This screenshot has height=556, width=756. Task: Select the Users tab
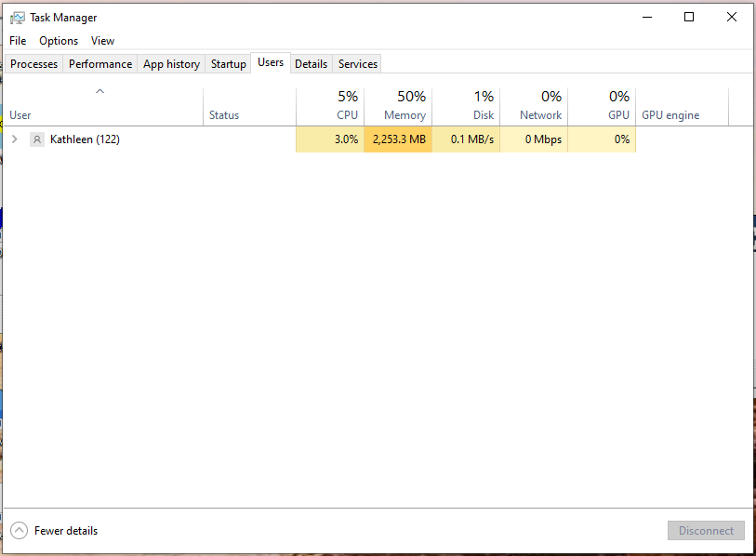271,62
